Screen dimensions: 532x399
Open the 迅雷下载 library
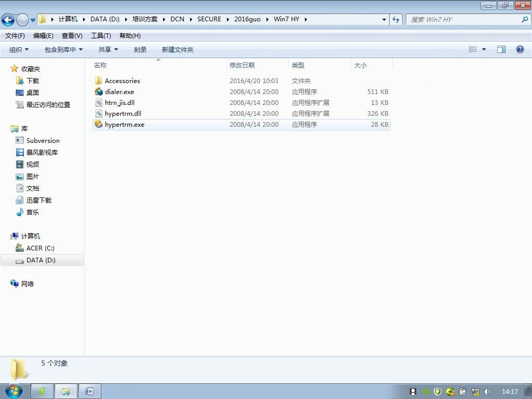38,200
